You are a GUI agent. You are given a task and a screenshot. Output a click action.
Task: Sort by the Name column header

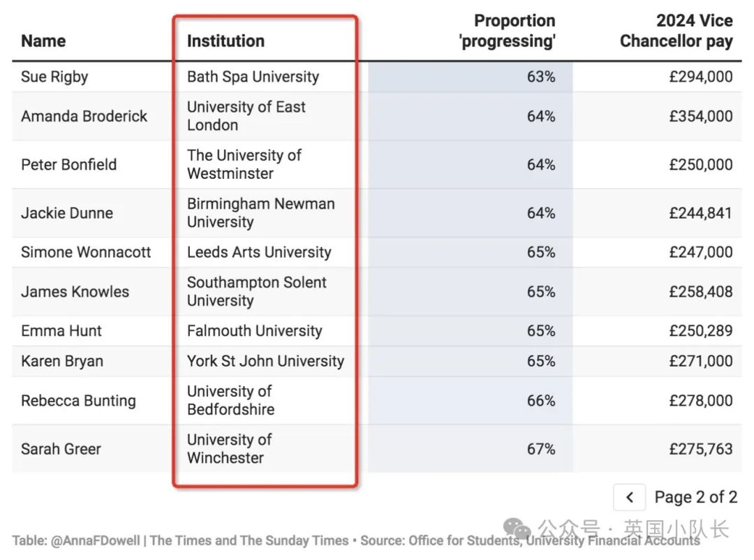point(43,41)
